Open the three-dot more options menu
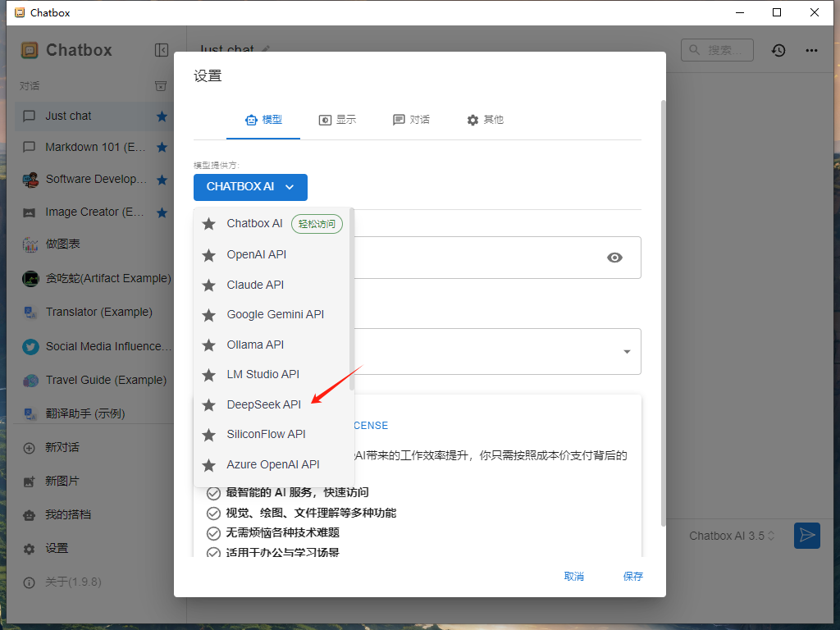 [811, 50]
